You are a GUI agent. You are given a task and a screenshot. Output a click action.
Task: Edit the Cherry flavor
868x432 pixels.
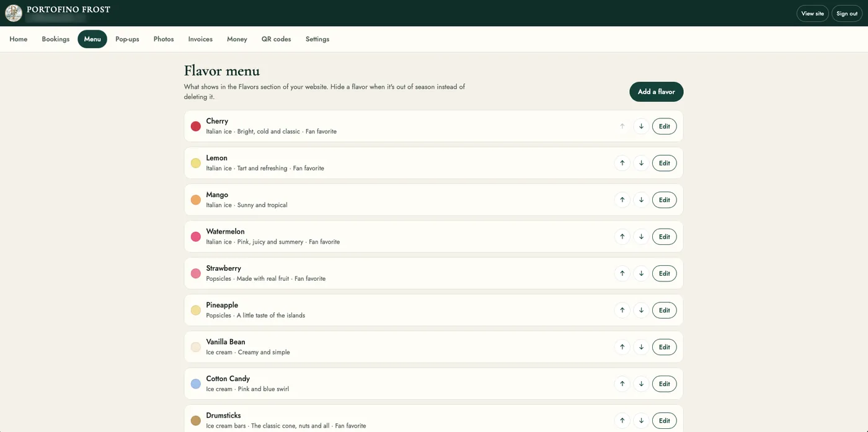coord(664,126)
